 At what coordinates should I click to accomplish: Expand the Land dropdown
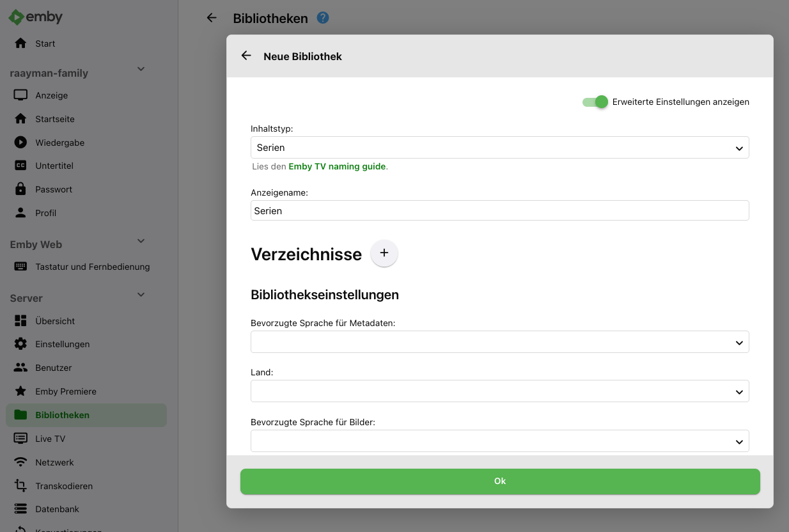(x=499, y=391)
